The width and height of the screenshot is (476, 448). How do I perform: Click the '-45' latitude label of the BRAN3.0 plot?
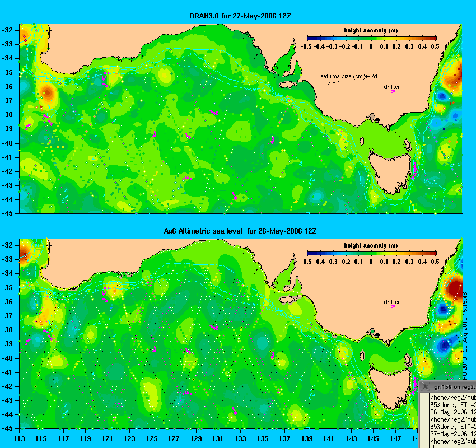point(7,213)
